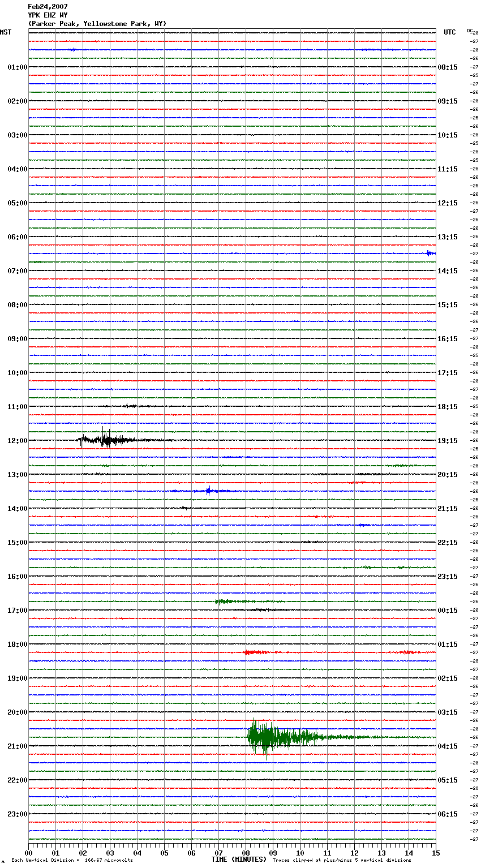Click the Parker Peak, Yellowstone Park location title
This screenshot has width=481, height=868.
coord(97,24)
